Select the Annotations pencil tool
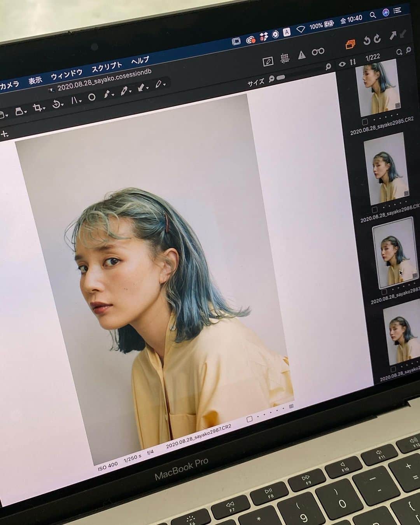This screenshot has width=420, height=525. click(158, 84)
